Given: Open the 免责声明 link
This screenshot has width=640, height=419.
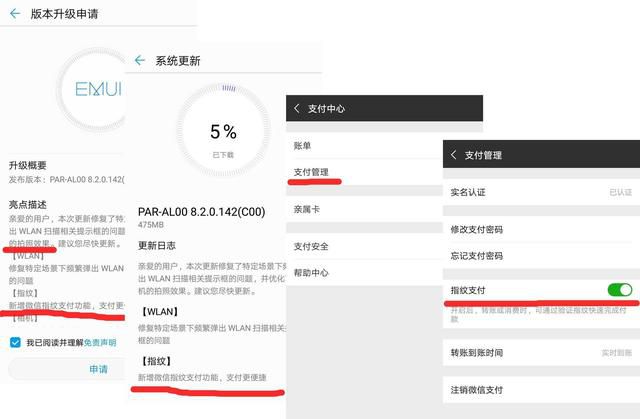Looking at the screenshot, I should [x=99, y=342].
